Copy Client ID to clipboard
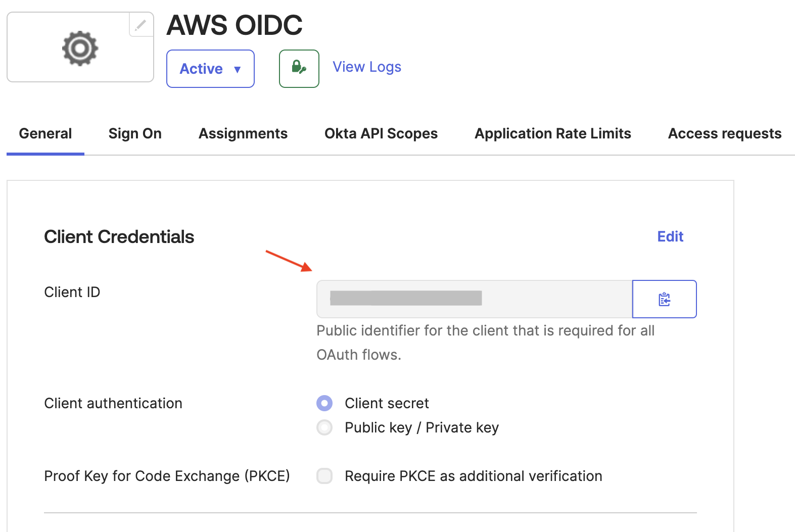 coord(664,299)
